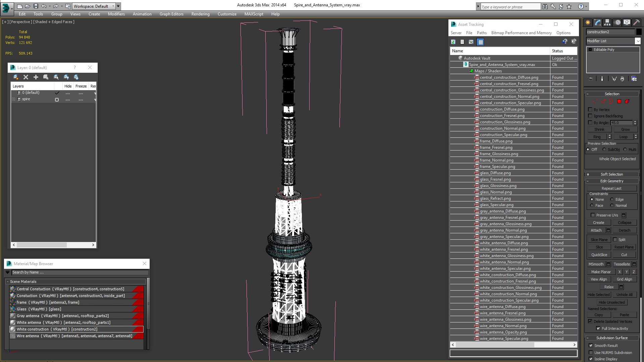Open the Create command panel tab
The width and height of the screenshot is (644, 362).
point(588,22)
